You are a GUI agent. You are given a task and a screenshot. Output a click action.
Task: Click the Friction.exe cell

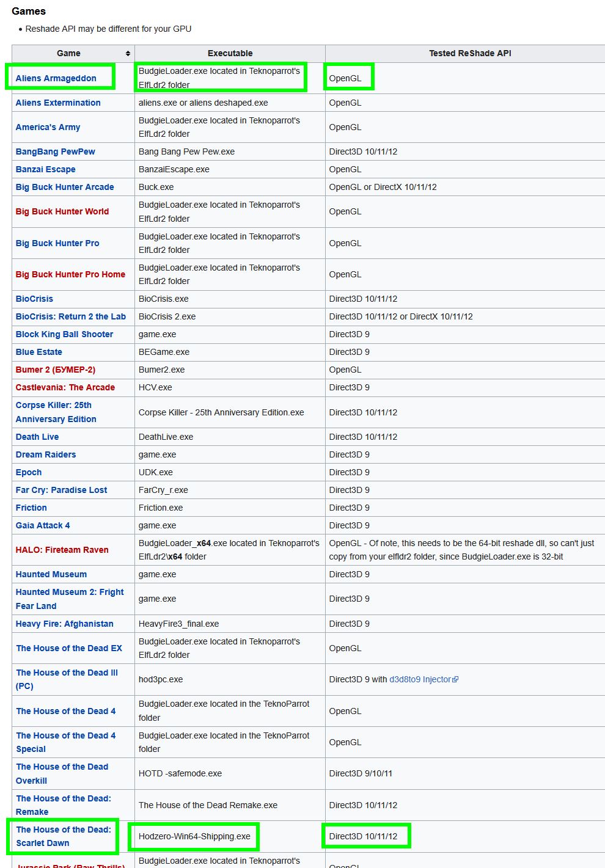(230, 508)
